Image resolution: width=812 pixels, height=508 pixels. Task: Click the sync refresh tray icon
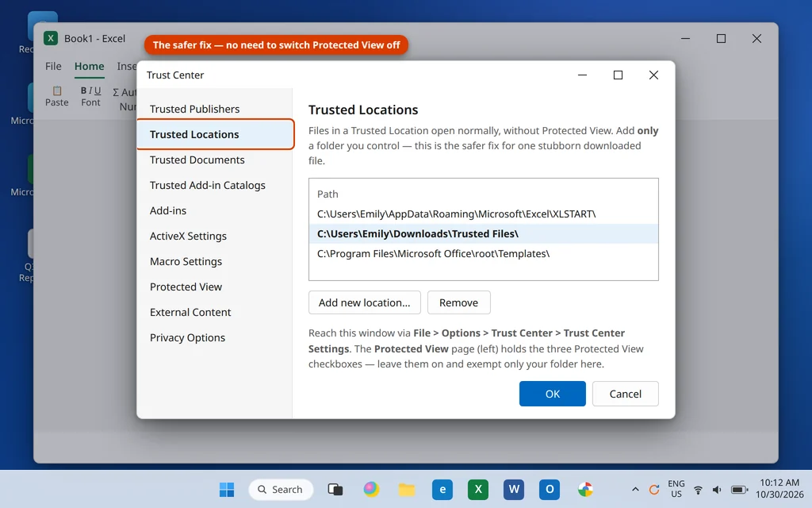(654, 489)
